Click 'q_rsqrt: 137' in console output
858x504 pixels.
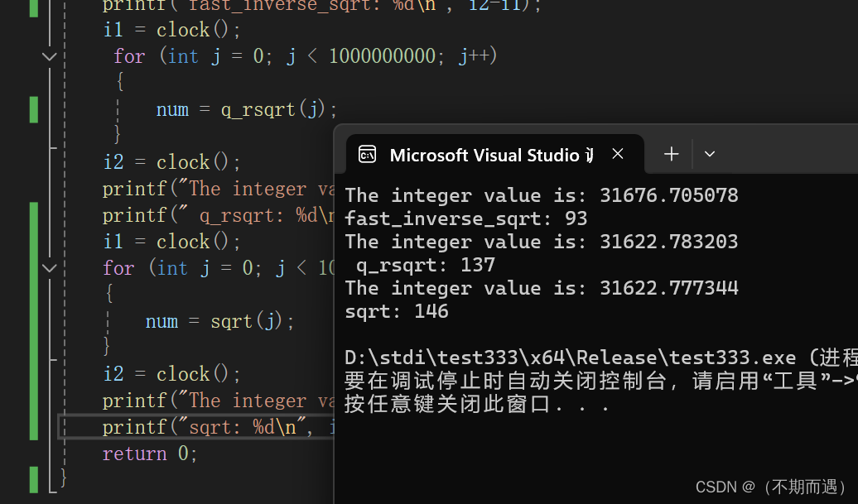click(x=425, y=265)
